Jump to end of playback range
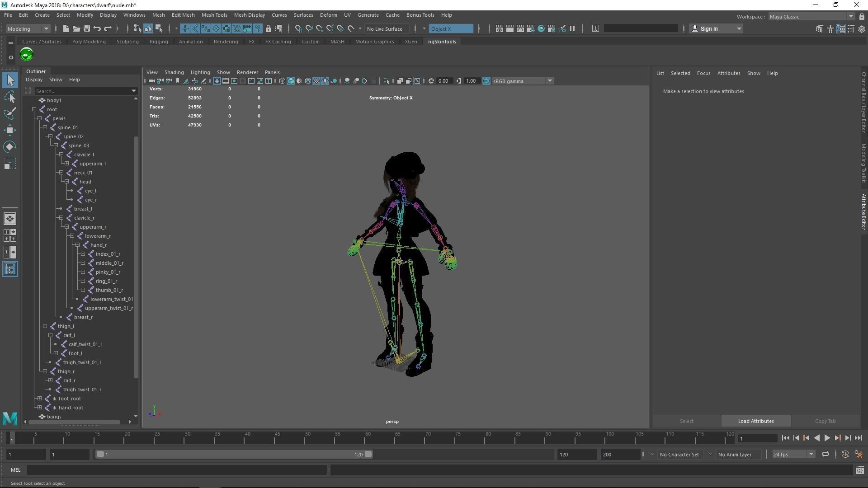The width and height of the screenshot is (868, 488). [x=858, y=438]
